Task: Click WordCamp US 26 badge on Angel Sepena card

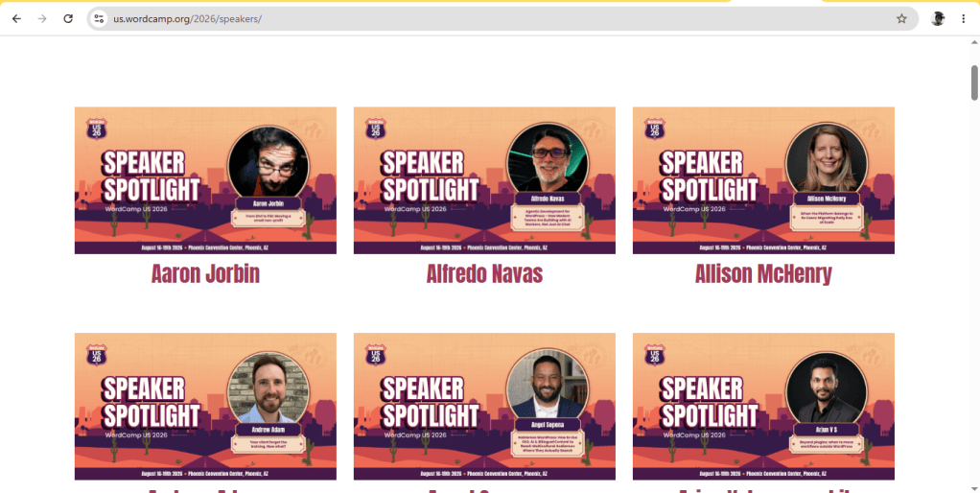Action: [x=375, y=355]
